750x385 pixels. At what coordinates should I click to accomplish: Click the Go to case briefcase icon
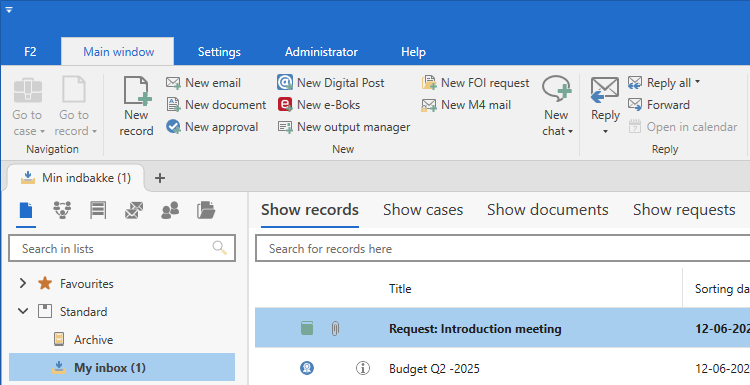(x=28, y=90)
